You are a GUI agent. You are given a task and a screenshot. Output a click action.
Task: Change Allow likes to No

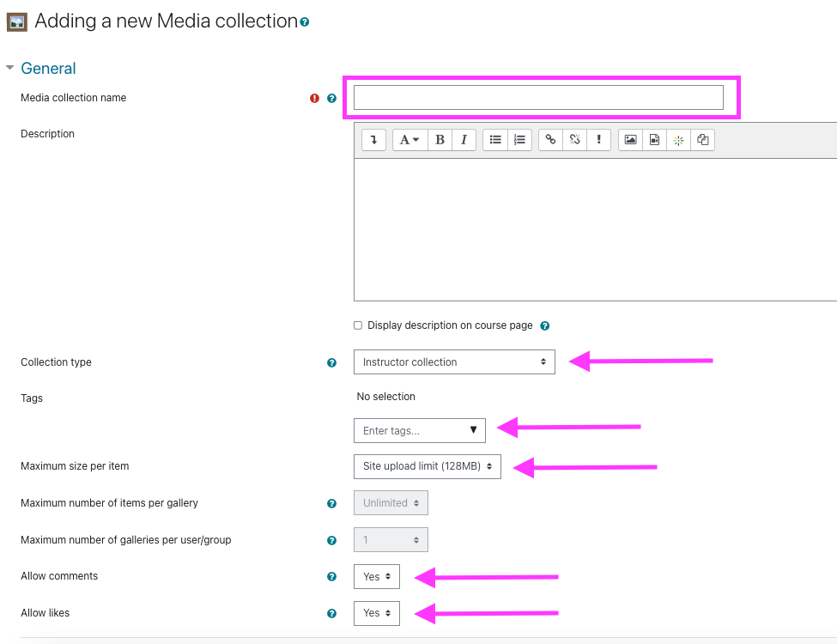[x=376, y=613]
